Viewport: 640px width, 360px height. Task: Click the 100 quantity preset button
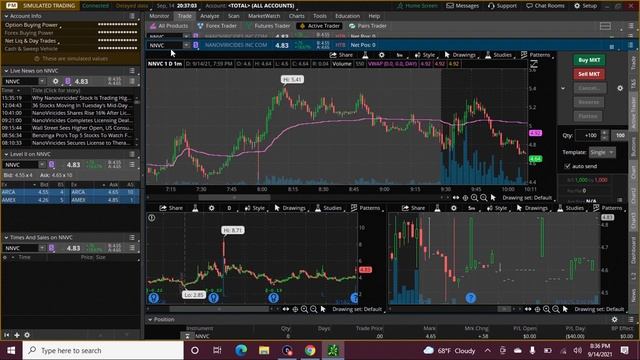tap(620, 135)
